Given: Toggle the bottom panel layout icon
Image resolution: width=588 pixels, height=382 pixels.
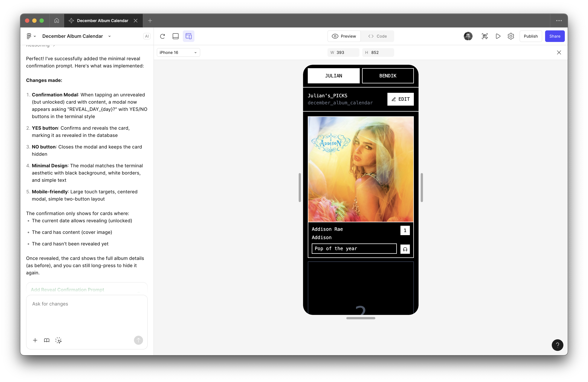Looking at the screenshot, I should pos(176,36).
